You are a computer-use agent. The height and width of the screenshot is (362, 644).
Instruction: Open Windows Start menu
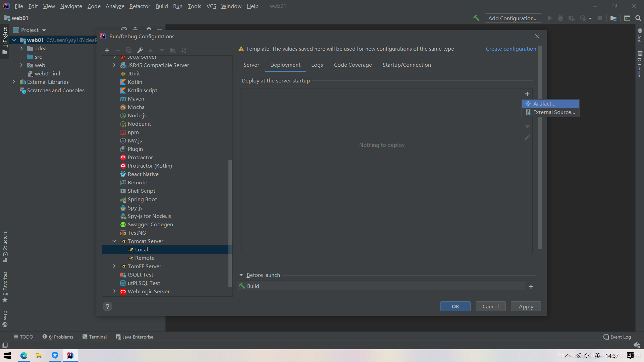point(7,356)
